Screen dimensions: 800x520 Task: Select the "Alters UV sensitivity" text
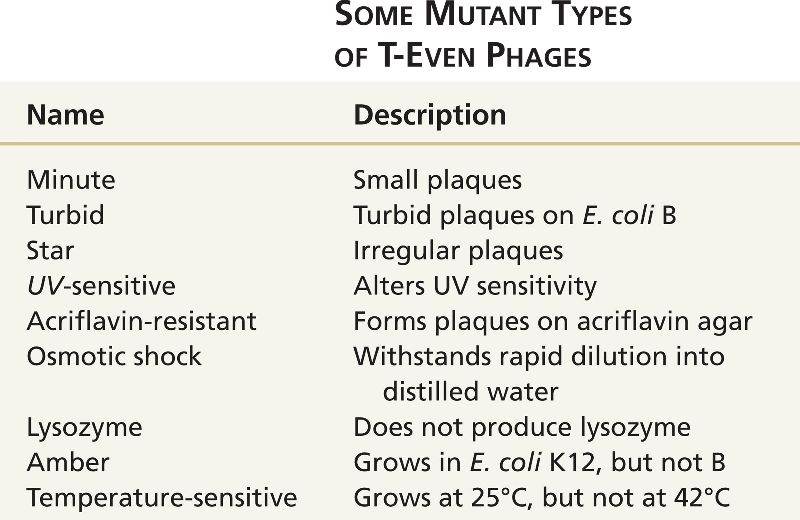click(x=475, y=286)
